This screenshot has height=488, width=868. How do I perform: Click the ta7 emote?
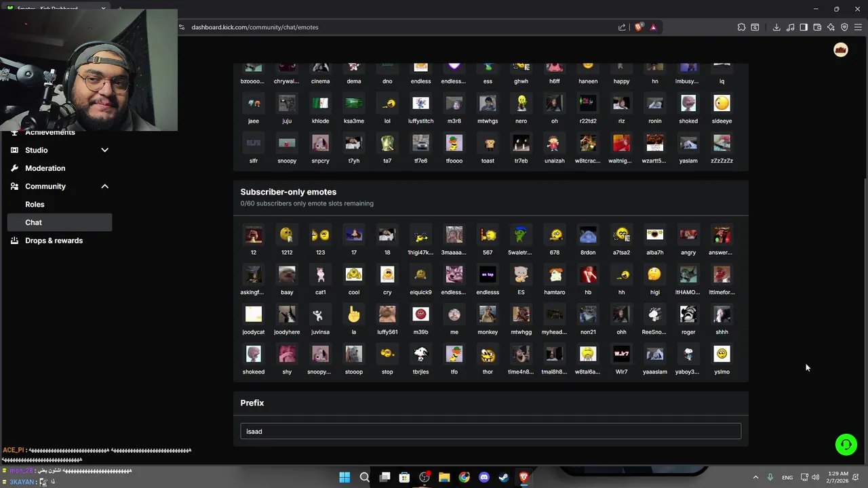click(x=387, y=144)
